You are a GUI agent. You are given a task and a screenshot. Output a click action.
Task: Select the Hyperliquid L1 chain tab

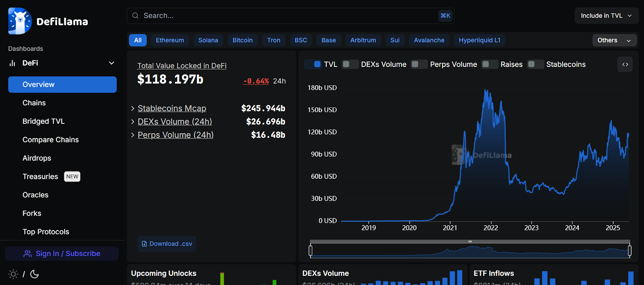479,40
